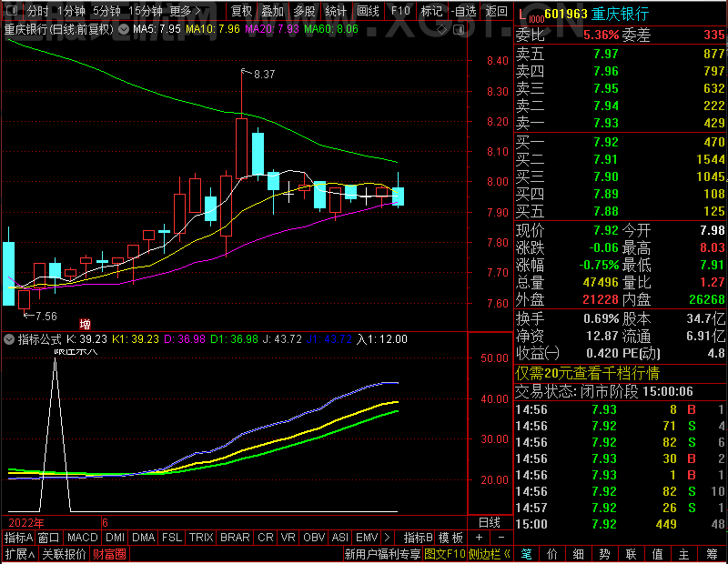Click the arrow for more indicators after EMV
Image resolution: width=728 pixels, height=564 pixels.
tap(388, 538)
